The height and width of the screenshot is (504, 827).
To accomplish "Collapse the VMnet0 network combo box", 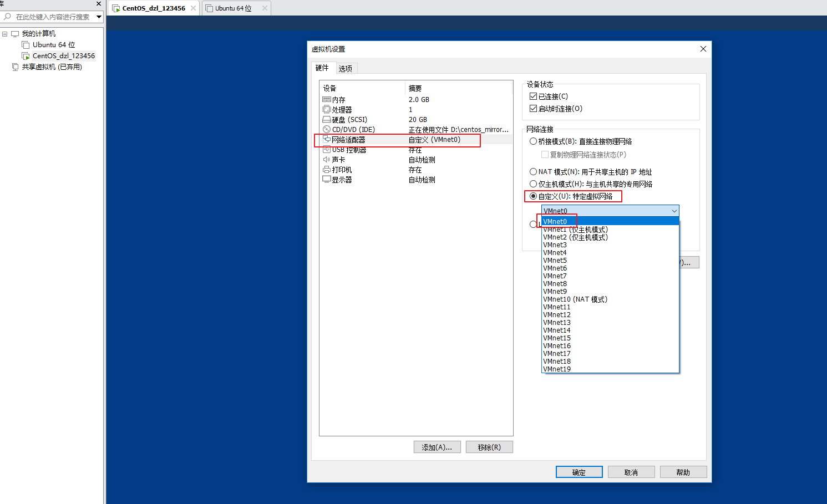I will coord(674,211).
